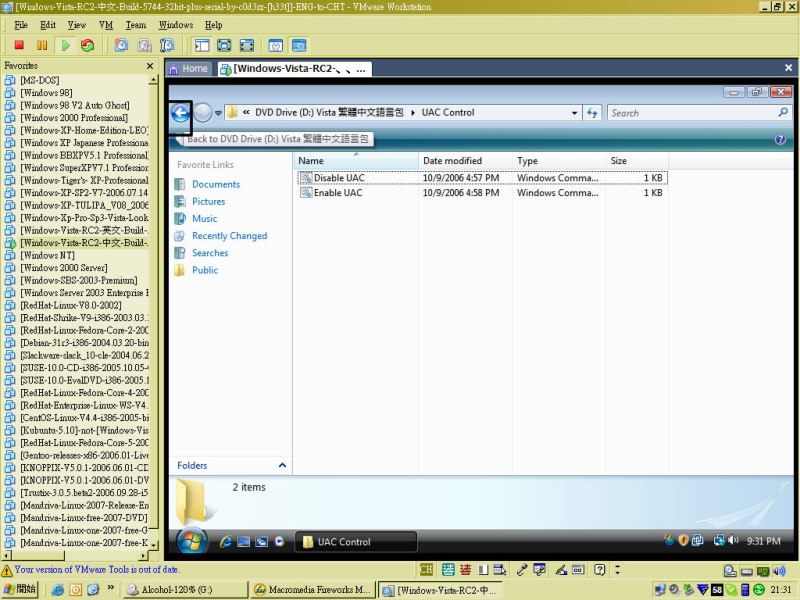Click the yellow Suspend toolbar button

tap(42, 45)
